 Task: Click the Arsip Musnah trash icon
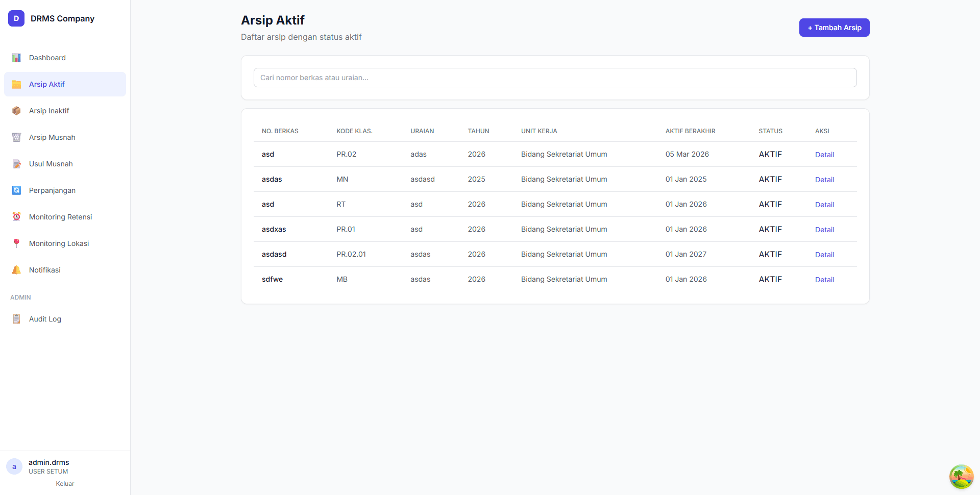pyautogui.click(x=16, y=137)
